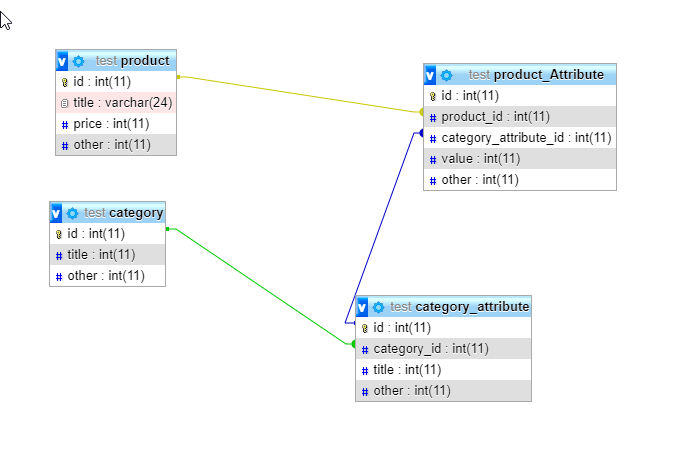The width and height of the screenshot is (677, 472).
Task: Click the gear icon on product_Attribute table
Action: click(446, 75)
